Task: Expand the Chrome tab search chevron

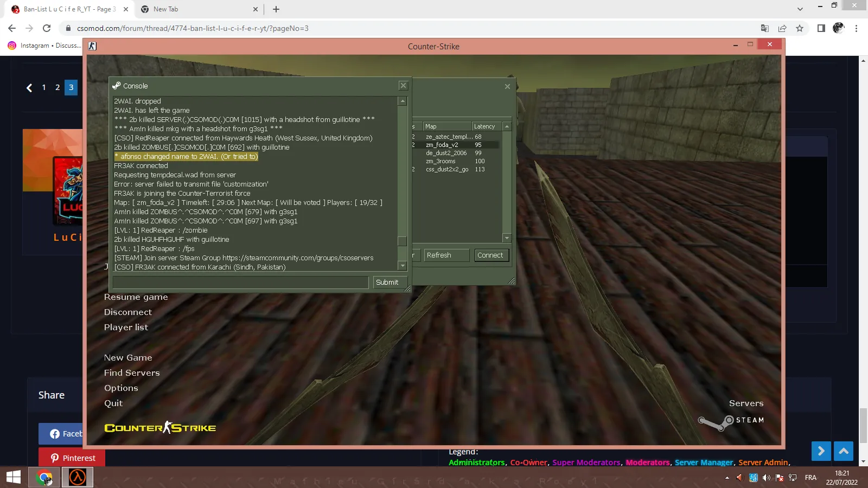Action: 800,9
